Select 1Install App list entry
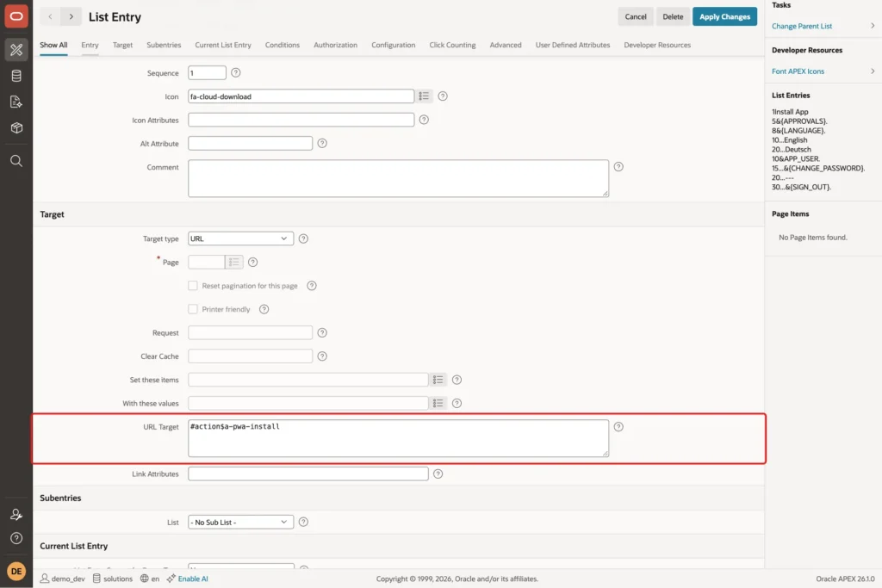 click(x=790, y=112)
